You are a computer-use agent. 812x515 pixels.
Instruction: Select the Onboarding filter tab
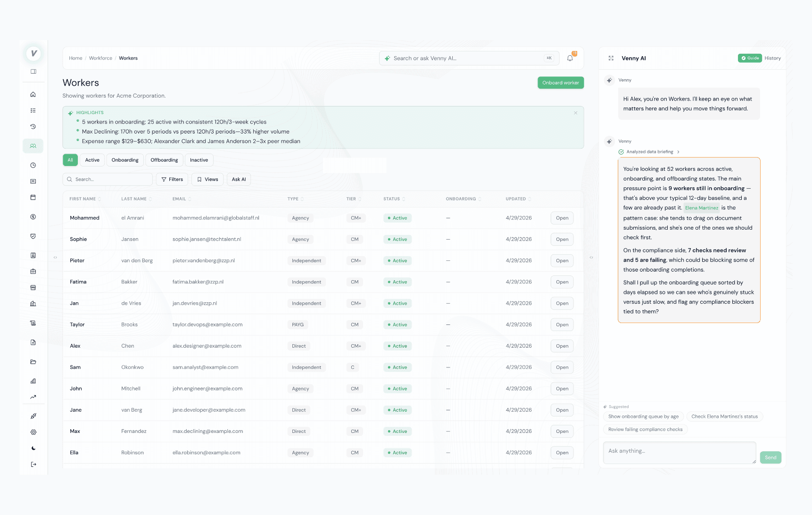[125, 160]
